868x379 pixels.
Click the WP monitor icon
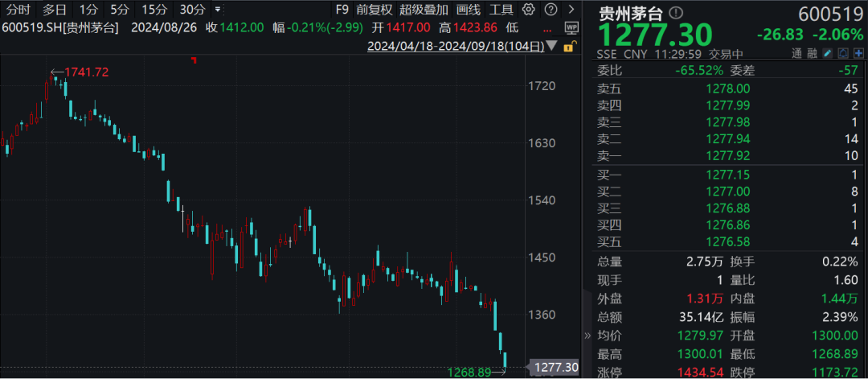click(x=571, y=27)
